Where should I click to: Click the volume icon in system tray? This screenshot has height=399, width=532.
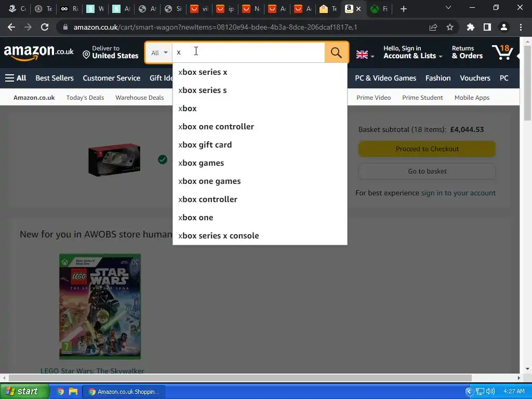pos(490,392)
